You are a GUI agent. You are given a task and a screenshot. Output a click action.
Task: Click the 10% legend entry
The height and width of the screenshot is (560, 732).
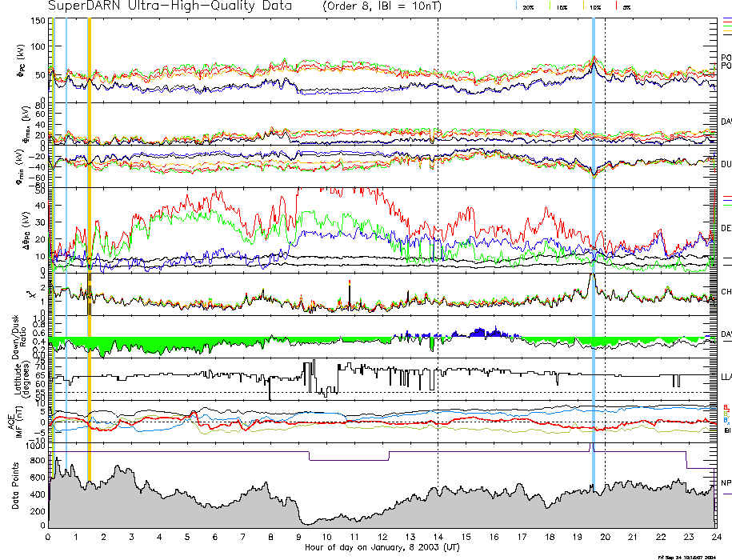595,6
